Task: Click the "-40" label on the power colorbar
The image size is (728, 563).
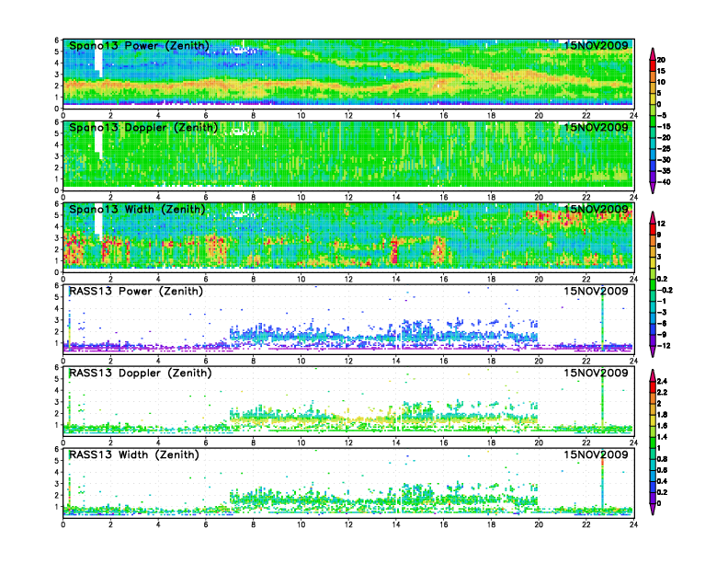Action: click(664, 182)
